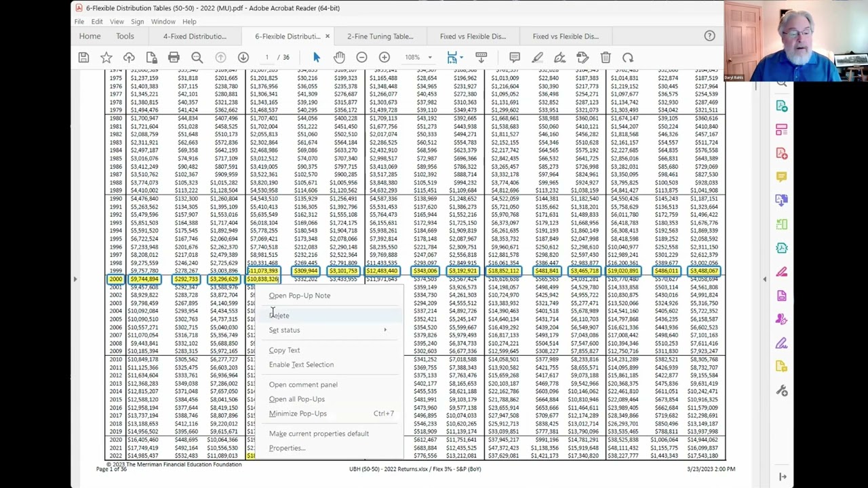Open the teal Compress PDF sidebar tool
Screen dimensions: 868x488
pyautogui.click(x=782, y=248)
